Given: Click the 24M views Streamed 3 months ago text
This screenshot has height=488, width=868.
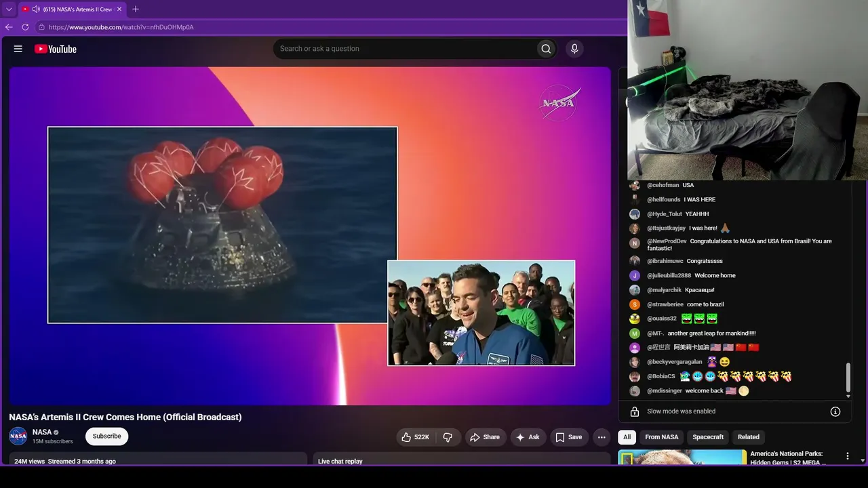Looking at the screenshot, I should [65, 462].
